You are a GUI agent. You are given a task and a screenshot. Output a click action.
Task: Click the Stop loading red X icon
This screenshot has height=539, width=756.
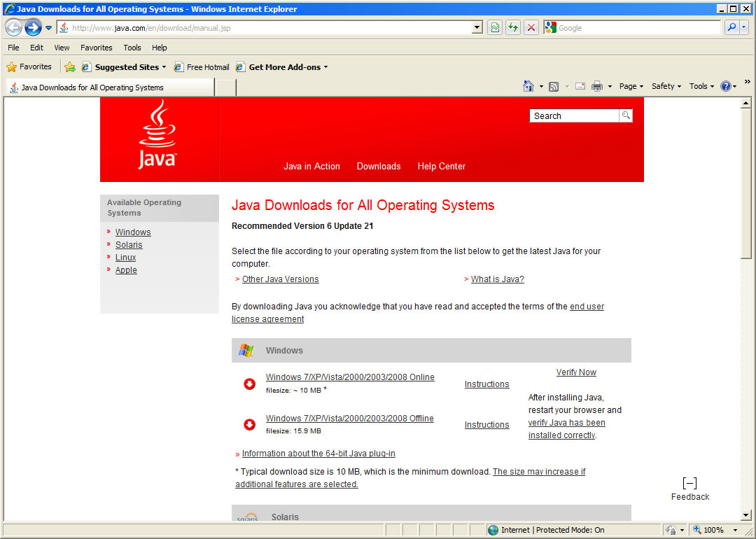pos(531,28)
